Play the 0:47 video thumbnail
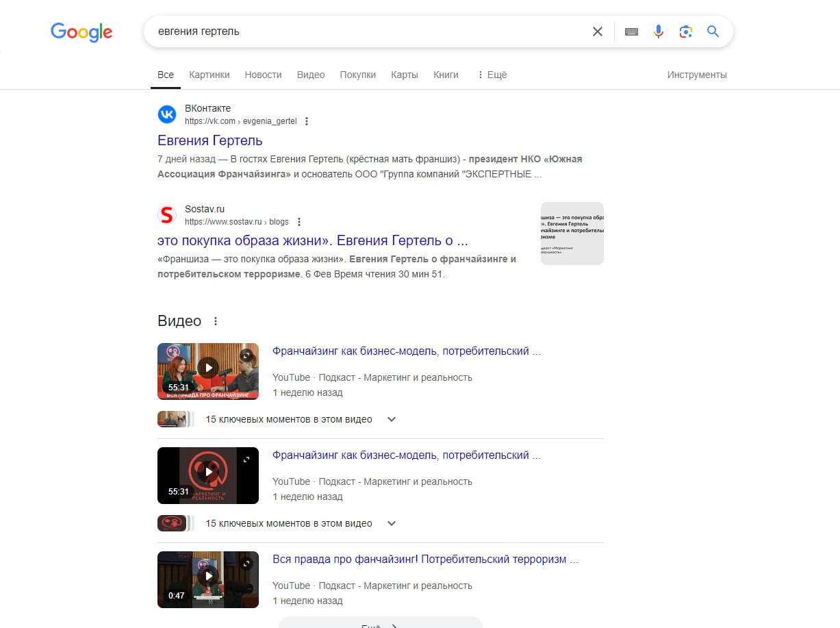The height and width of the screenshot is (628, 840). (208, 579)
